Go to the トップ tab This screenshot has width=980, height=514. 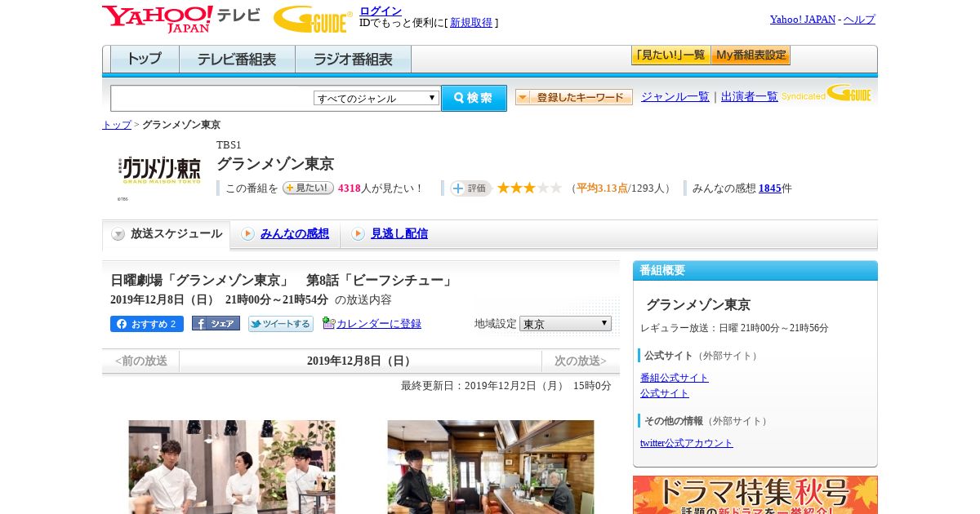click(145, 60)
